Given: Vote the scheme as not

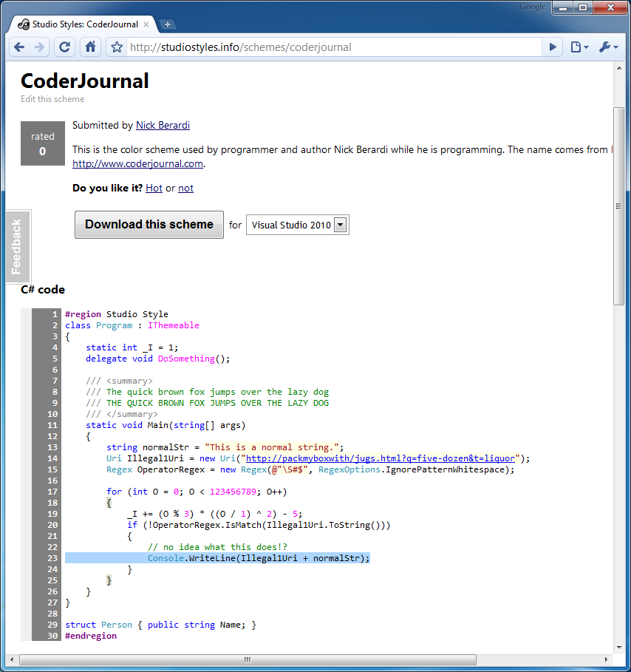Looking at the screenshot, I should tap(185, 188).
